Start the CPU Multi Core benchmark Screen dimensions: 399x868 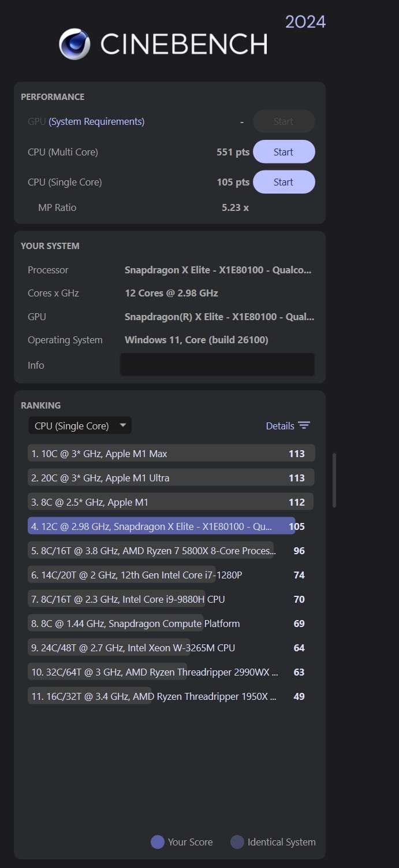point(284,152)
